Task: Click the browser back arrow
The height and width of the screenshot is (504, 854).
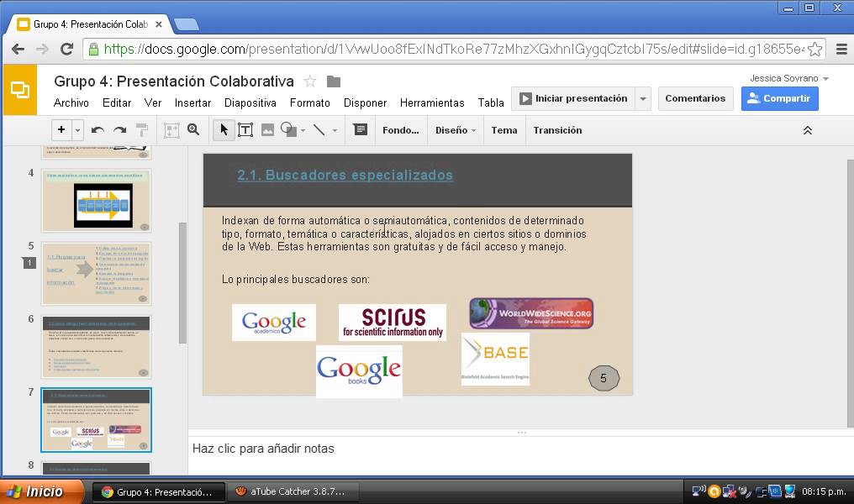Action: tap(18, 50)
